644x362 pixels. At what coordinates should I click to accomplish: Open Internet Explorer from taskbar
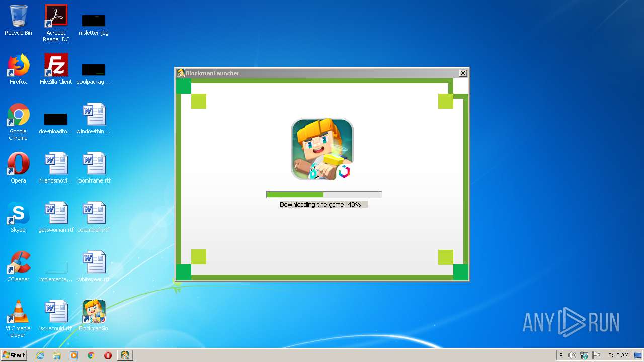pyautogui.click(x=40, y=355)
